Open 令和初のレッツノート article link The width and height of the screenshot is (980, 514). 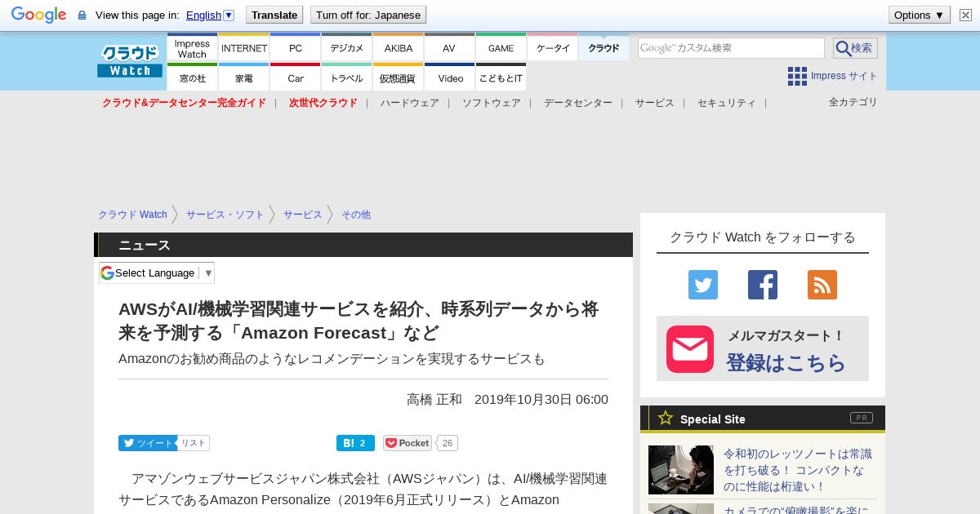tap(798, 470)
